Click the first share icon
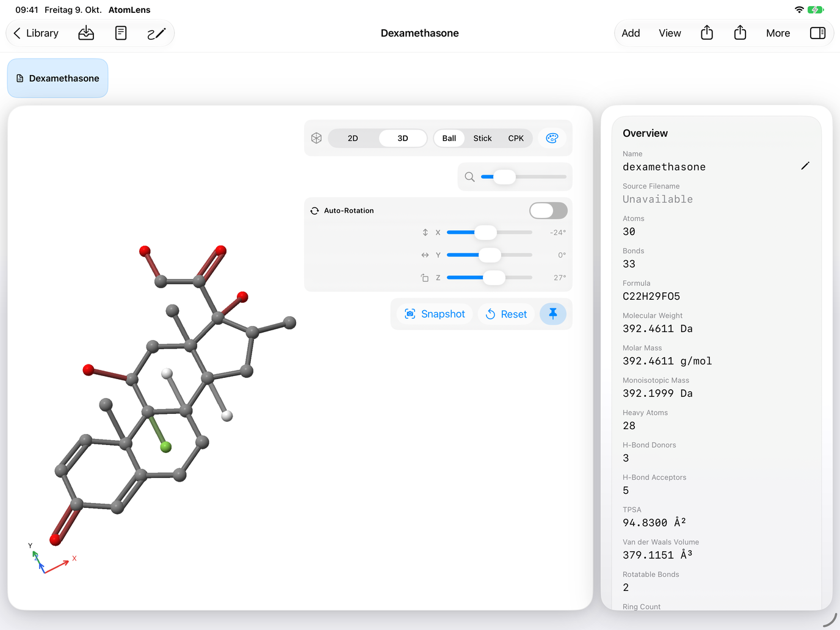 707,32
